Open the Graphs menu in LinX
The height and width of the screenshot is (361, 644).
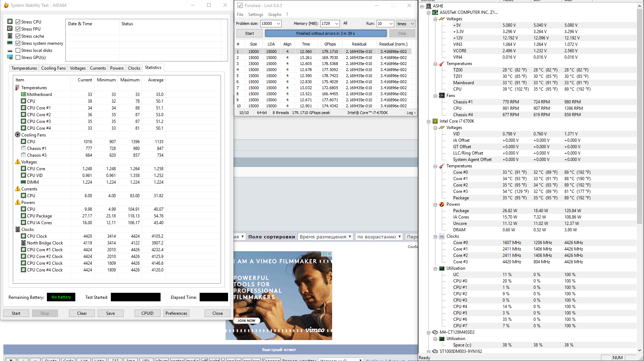click(275, 15)
